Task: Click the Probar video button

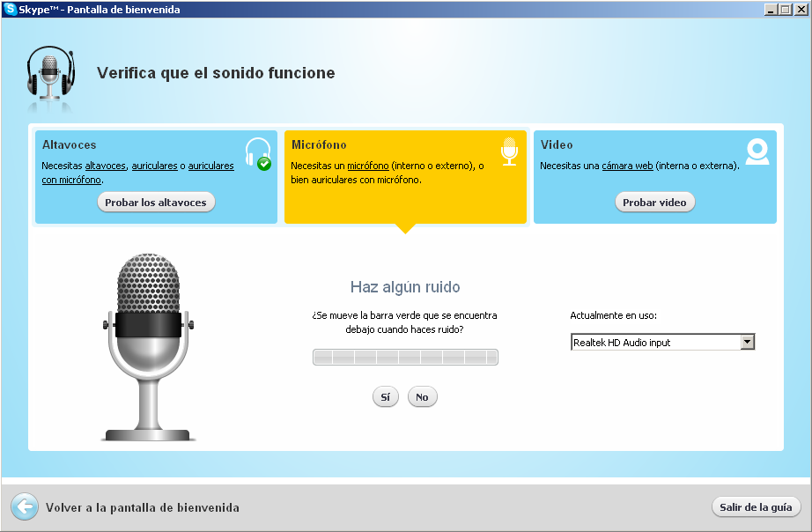Action: pyautogui.click(x=654, y=202)
